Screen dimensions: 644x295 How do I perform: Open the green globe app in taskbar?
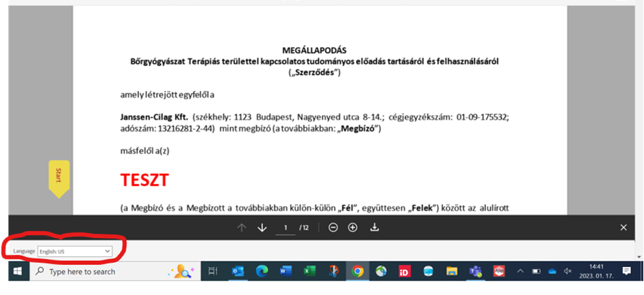[381, 271]
